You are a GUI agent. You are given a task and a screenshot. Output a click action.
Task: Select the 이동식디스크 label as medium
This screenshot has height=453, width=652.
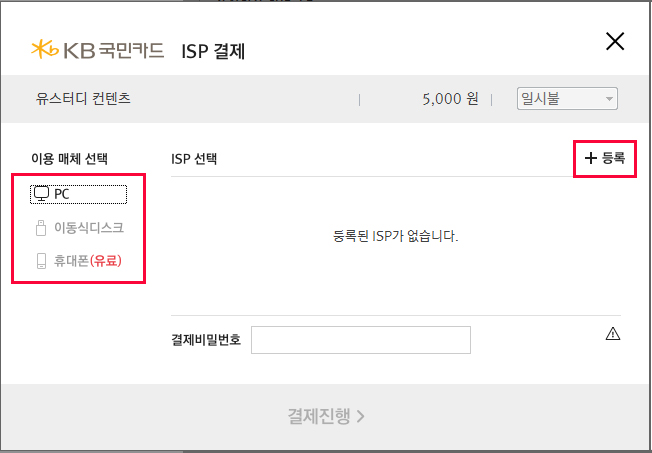[89, 228]
